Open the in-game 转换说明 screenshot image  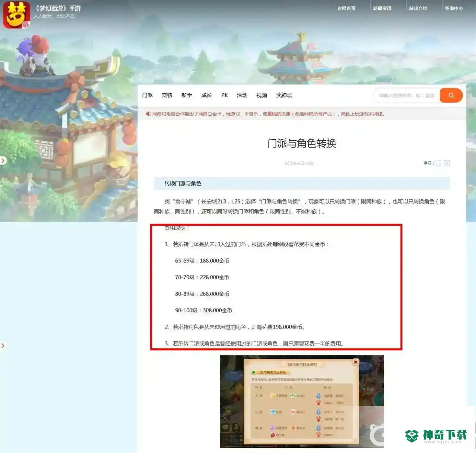pos(302,401)
